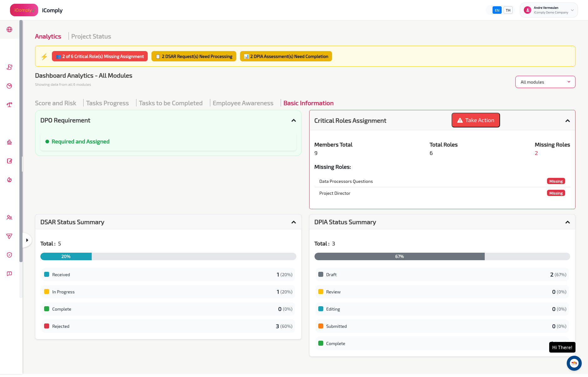This screenshot has height=377, width=588.
Task: Switch to the Project Status tab
Action: [91, 36]
